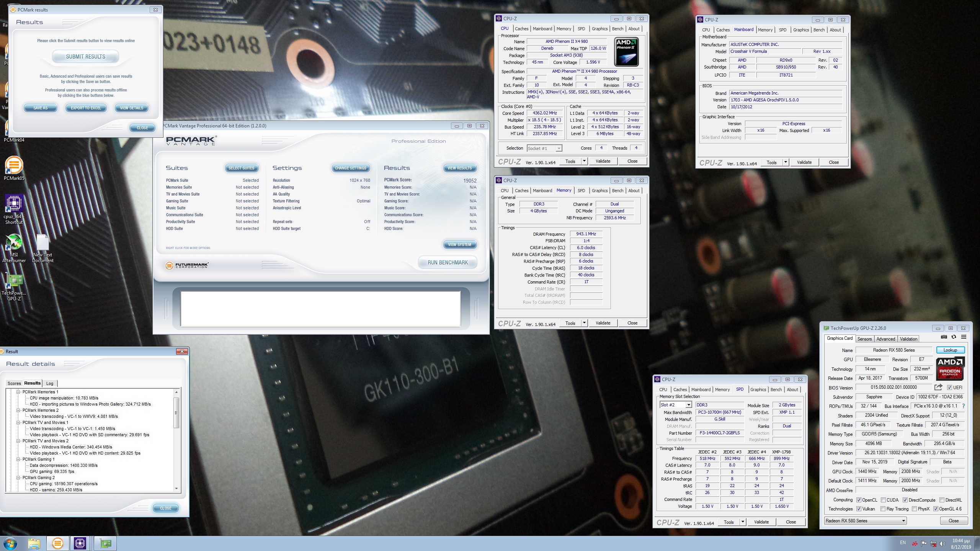Click the Futuremark logo in PCMark Vantage

(187, 265)
